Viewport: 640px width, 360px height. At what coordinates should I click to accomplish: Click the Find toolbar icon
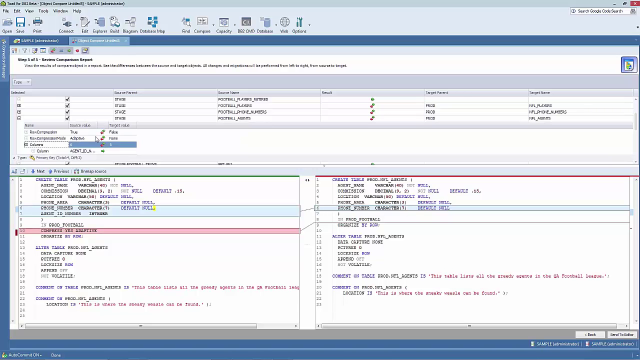(186, 25)
